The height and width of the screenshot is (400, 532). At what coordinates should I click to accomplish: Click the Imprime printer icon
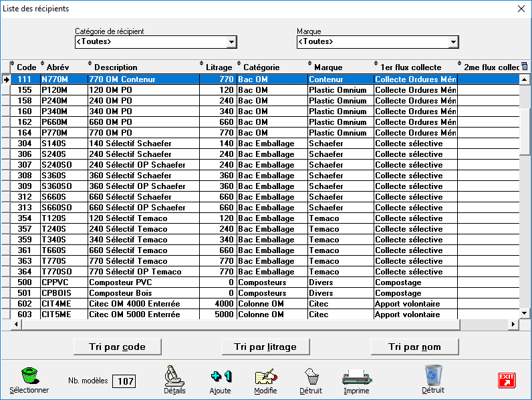[357, 376]
